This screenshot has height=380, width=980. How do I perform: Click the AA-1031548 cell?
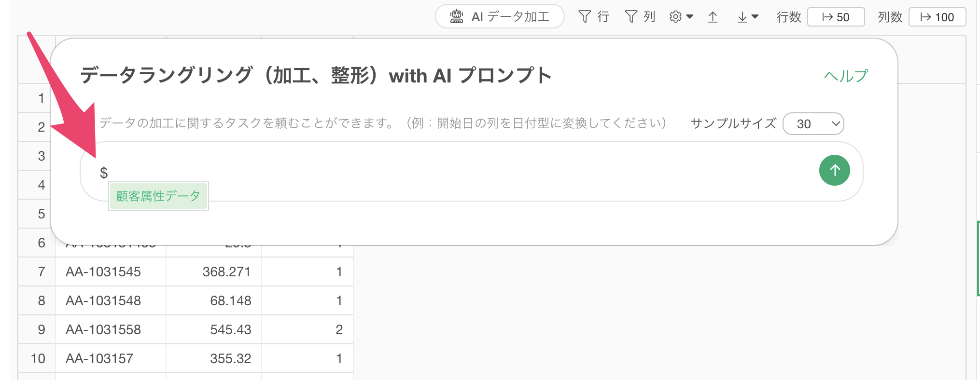[x=111, y=300]
